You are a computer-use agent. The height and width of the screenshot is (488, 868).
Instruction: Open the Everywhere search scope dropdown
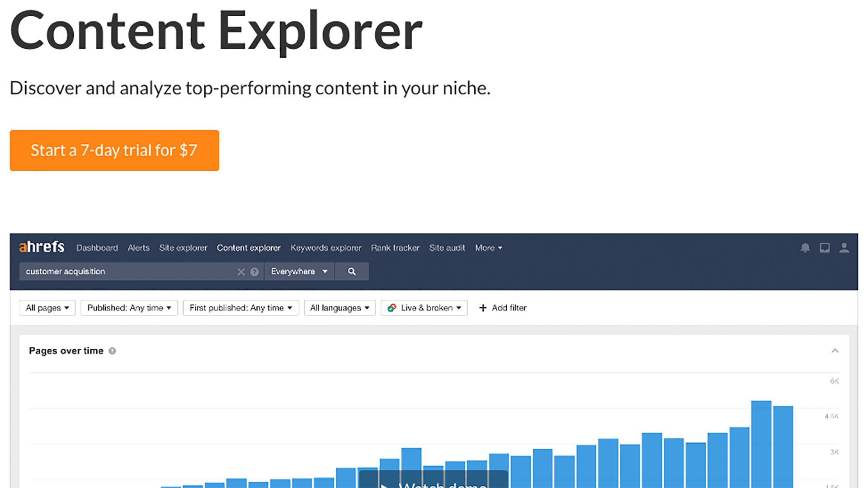[x=299, y=271]
